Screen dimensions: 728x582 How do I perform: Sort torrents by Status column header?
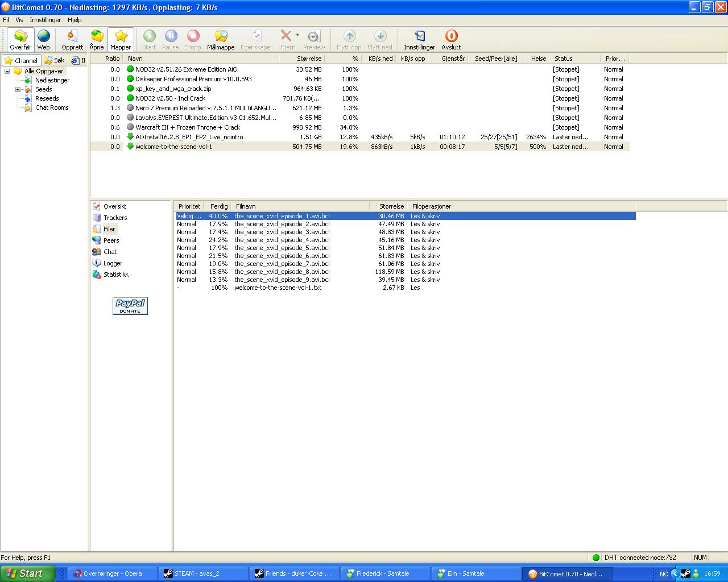576,59
